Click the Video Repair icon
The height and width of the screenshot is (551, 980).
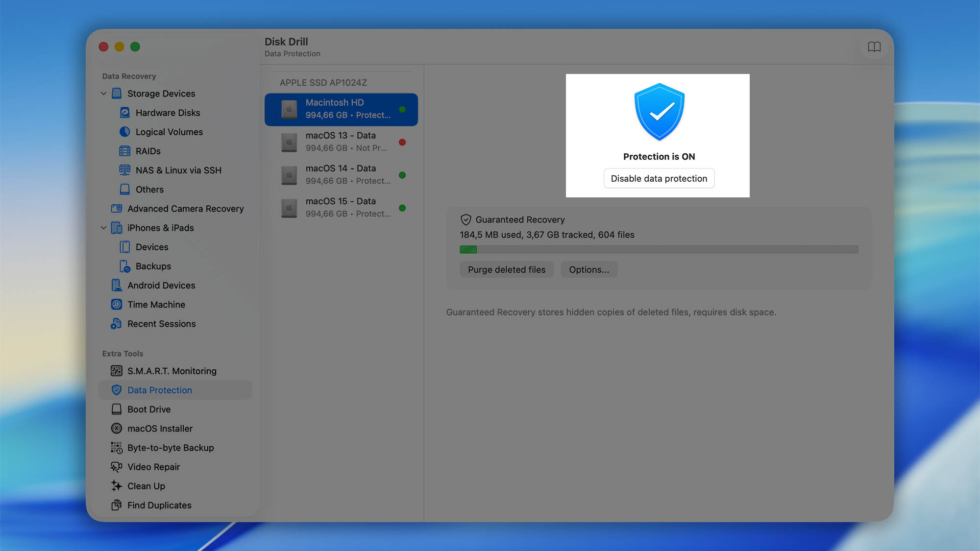[117, 467]
